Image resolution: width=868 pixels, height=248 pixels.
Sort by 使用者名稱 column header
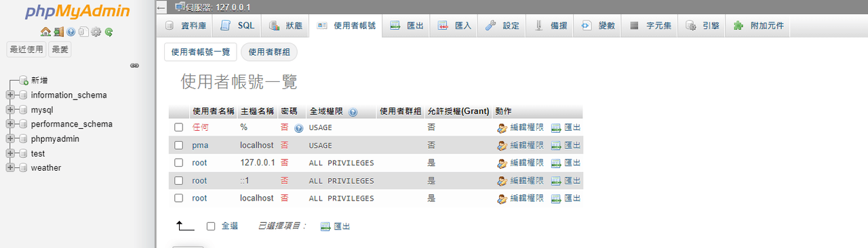(213, 111)
